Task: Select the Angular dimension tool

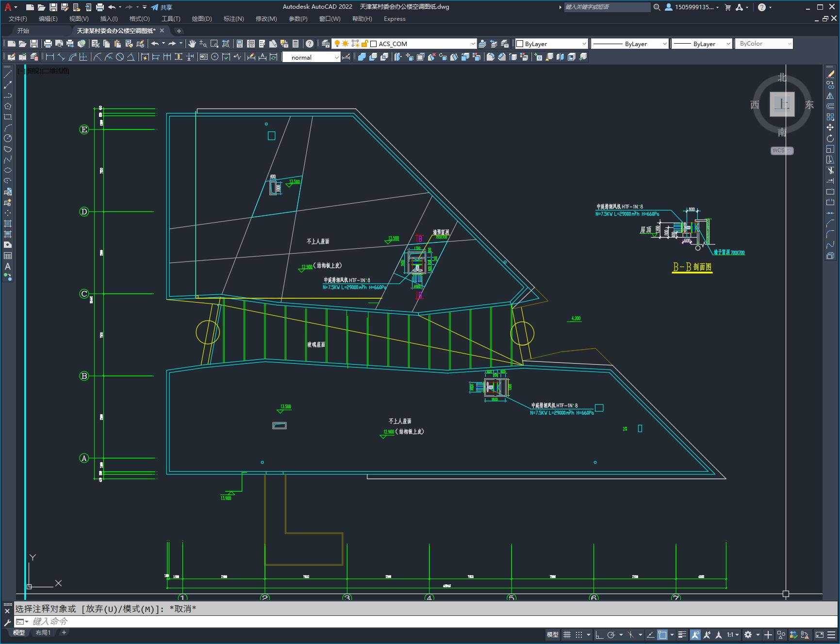Action: [131, 57]
